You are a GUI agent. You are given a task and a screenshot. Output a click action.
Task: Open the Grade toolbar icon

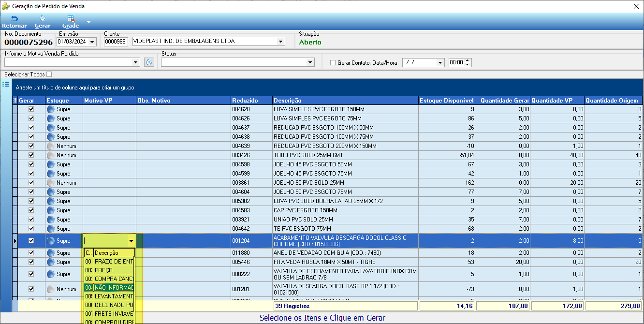71,22
